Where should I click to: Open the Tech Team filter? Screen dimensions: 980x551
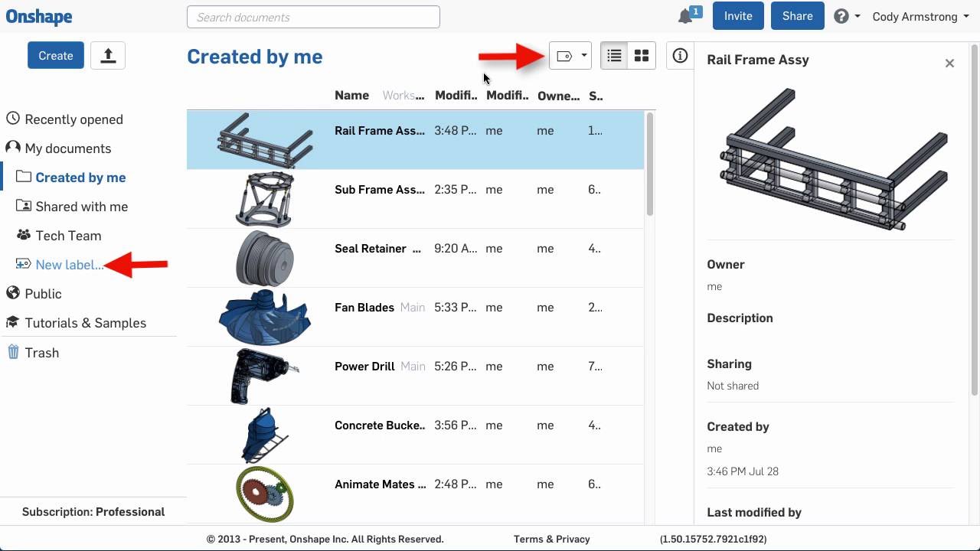coord(68,236)
